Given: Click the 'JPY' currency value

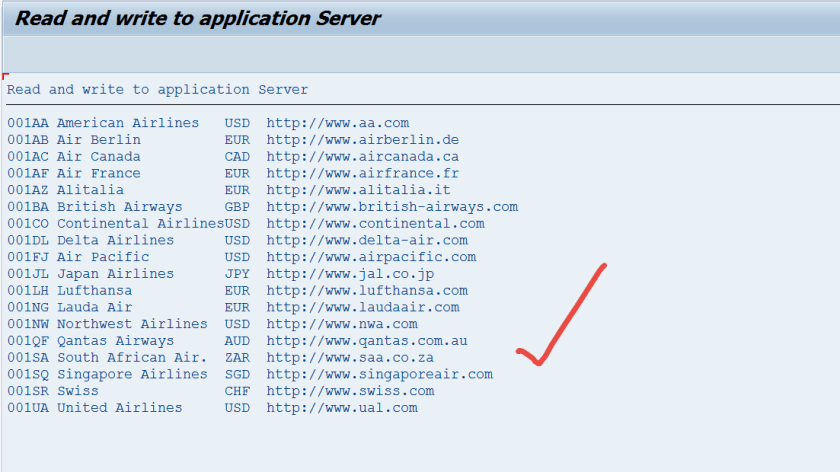Looking at the screenshot, I should tap(237, 274).
